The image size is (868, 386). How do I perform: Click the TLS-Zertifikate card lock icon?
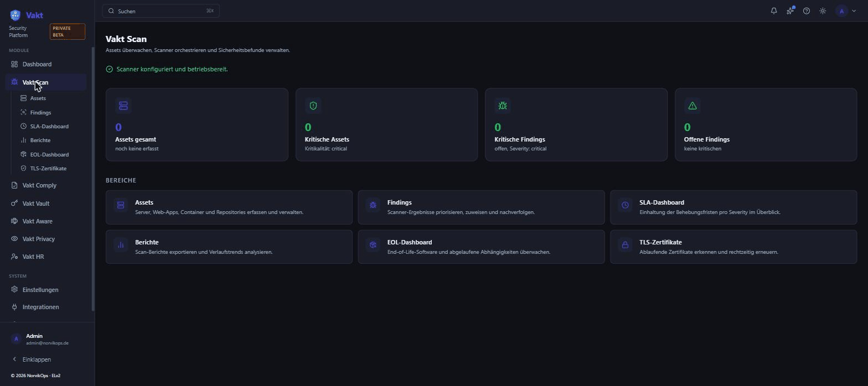coord(625,245)
